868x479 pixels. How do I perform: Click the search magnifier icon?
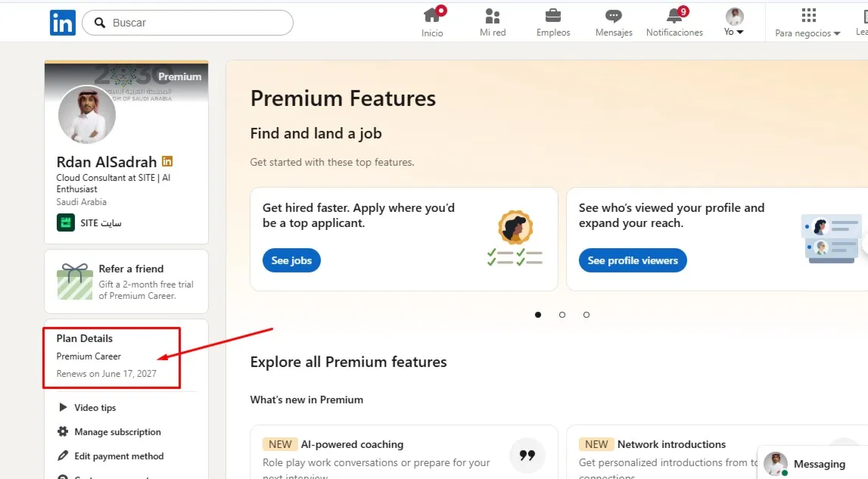tap(100, 23)
